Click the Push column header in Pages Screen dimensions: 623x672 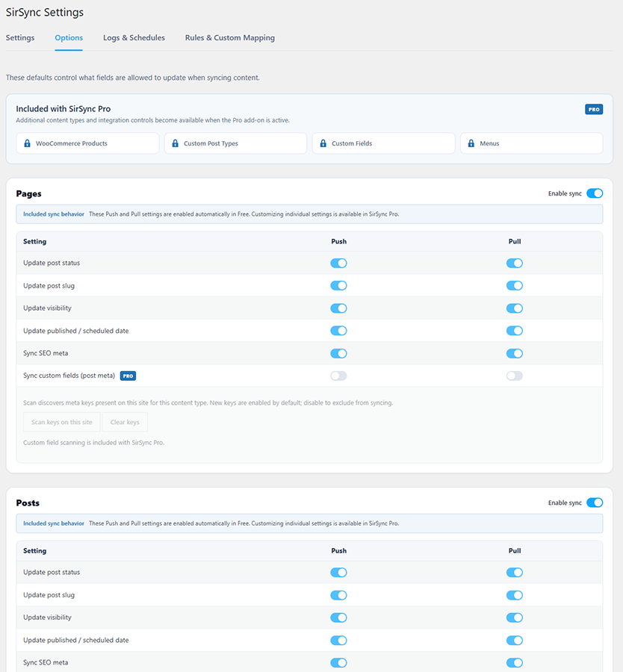[x=338, y=241]
